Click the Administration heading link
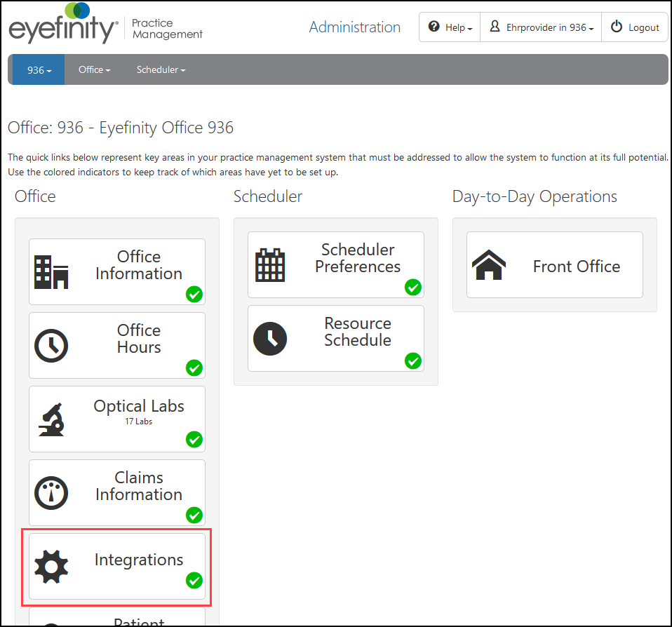Viewport: 672px width, 627px height. coord(355,27)
